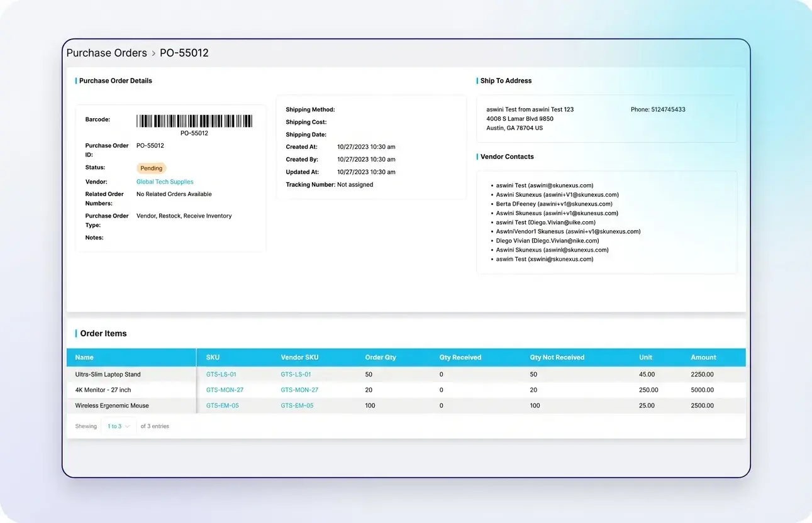This screenshot has height=523, width=812.
Task: Select the Ultra-Slim Laptop Stand row
Action: pyautogui.click(x=108, y=375)
